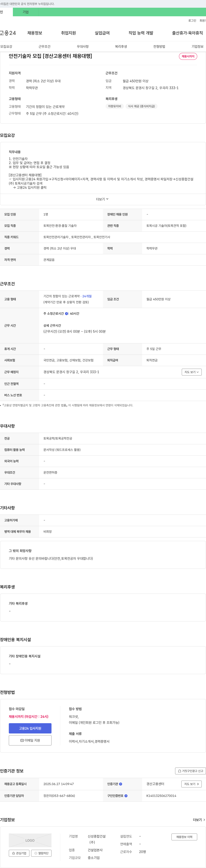206x868 pixels.
Task: Click the 신성종합건설 (주) company name
Action: coord(97,839)
